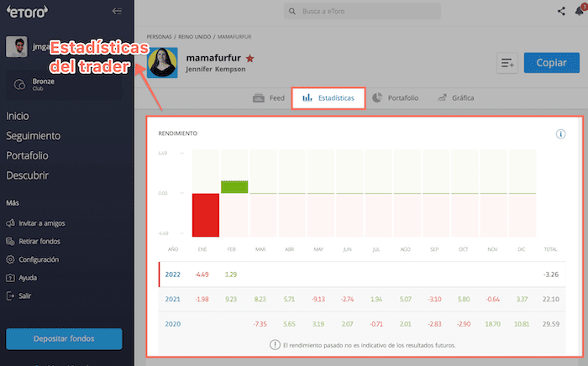Select the 2021 year row label
Screen dimensions: 588x366
pos(172,300)
